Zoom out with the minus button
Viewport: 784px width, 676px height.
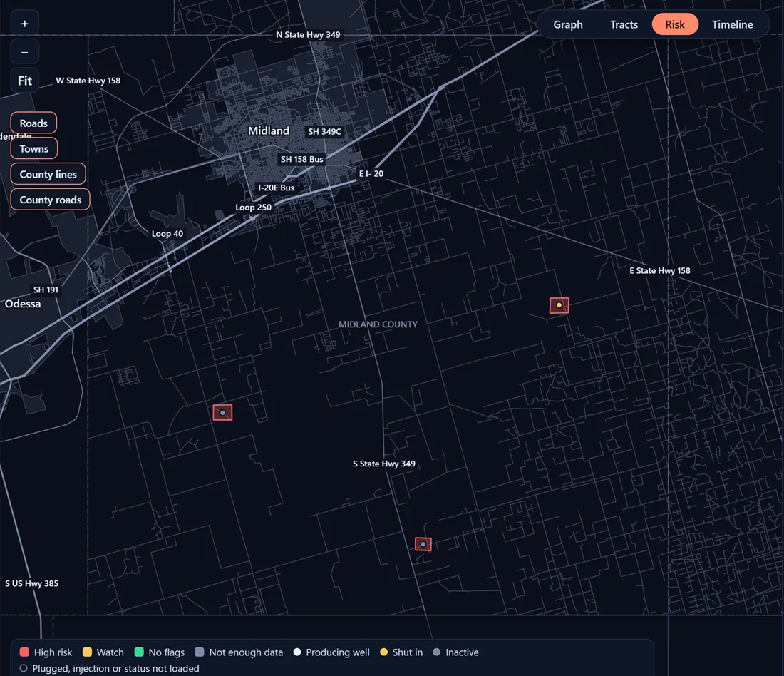pos(24,52)
